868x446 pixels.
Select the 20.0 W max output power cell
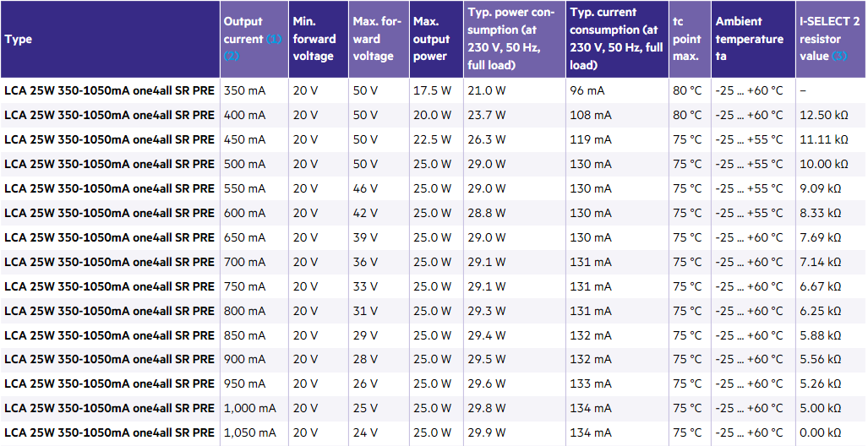[x=436, y=115]
